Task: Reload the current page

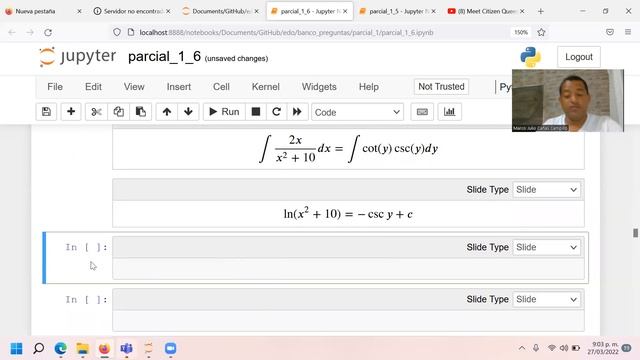Action: 48,32
